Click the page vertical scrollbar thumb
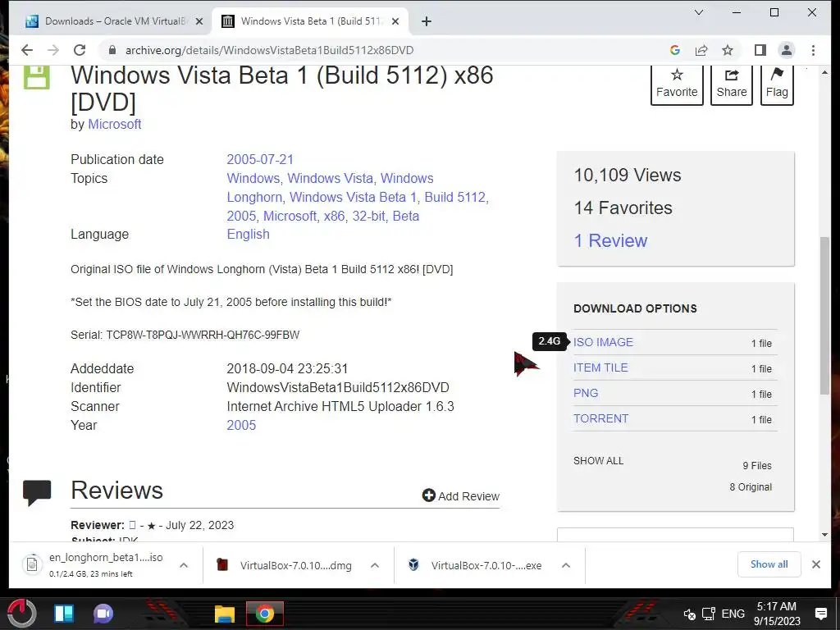The width and height of the screenshot is (840, 630). 824,316
